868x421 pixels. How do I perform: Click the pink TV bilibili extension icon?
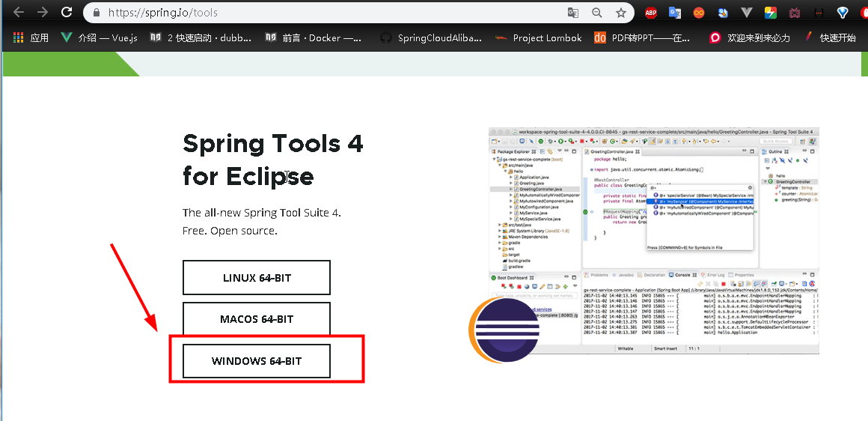795,13
